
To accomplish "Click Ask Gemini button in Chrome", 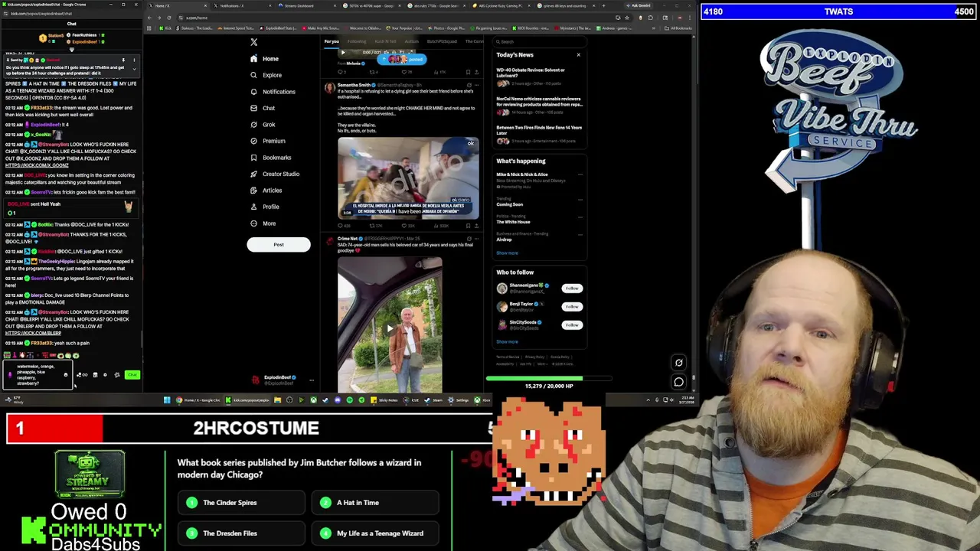I will pos(638,5).
